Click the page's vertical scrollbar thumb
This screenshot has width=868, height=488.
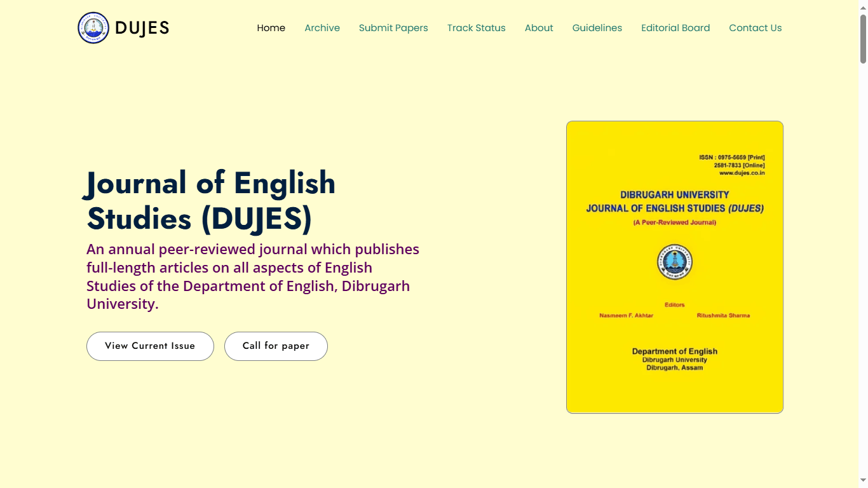(x=863, y=38)
